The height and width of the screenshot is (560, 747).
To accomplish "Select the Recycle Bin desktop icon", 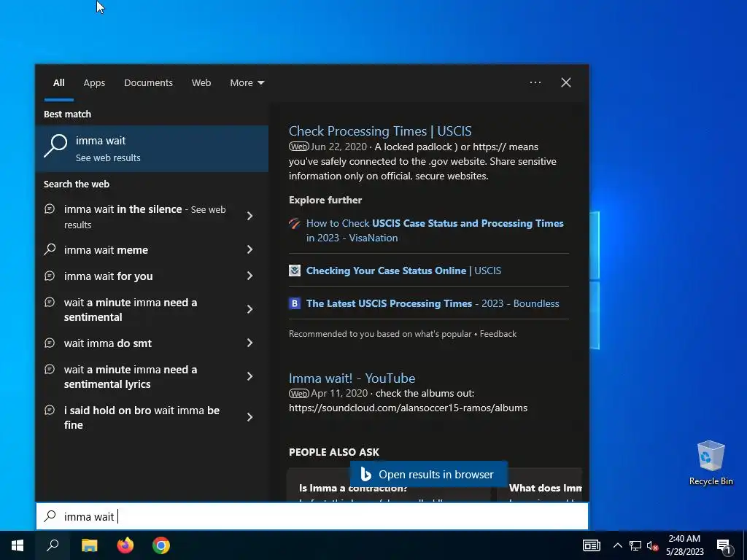I will (711, 463).
